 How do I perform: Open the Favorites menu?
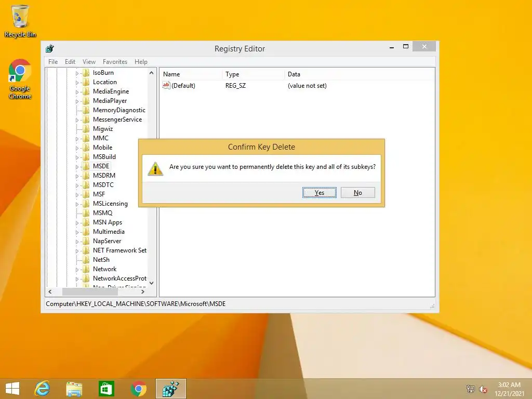tap(115, 62)
